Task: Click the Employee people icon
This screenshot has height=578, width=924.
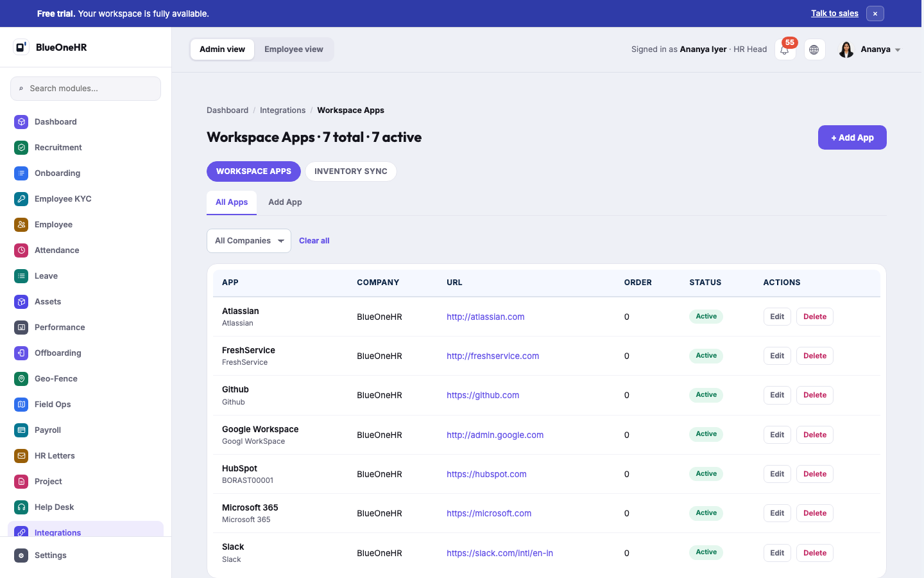Action: [x=21, y=224]
